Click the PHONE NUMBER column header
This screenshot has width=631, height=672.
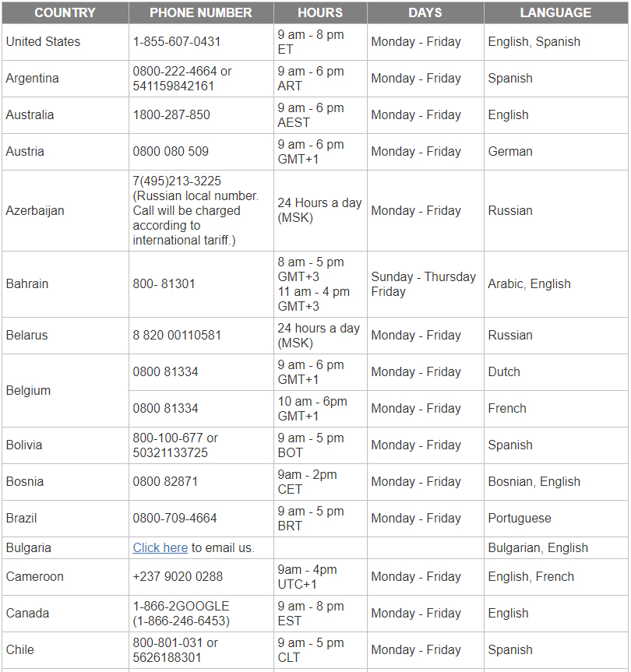(x=200, y=12)
